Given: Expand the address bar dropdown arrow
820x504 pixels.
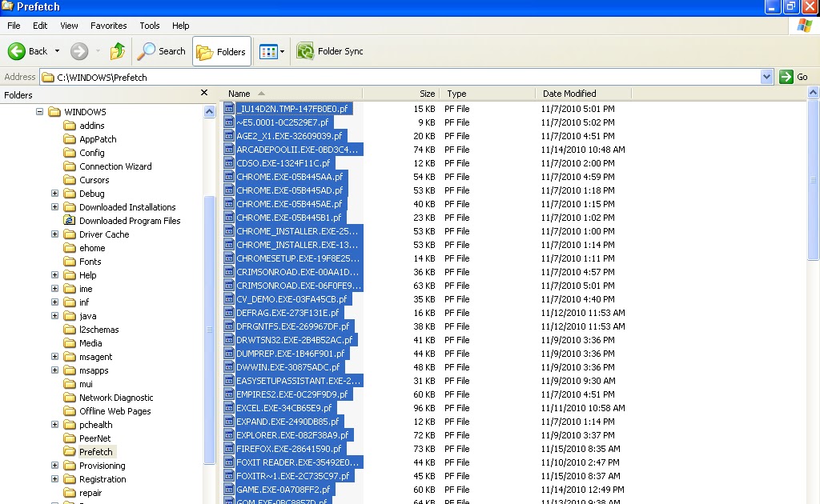Looking at the screenshot, I should [766, 78].
